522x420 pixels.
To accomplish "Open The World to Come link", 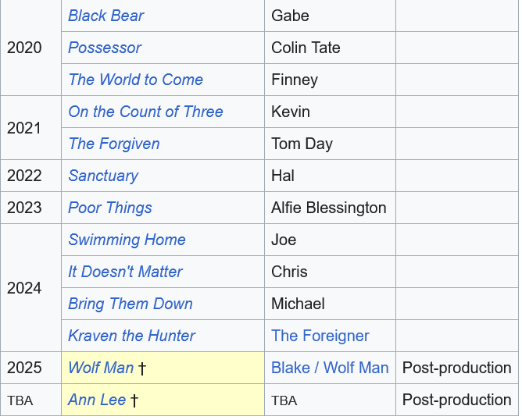I will pyautogui.click(x=135, y=80).
